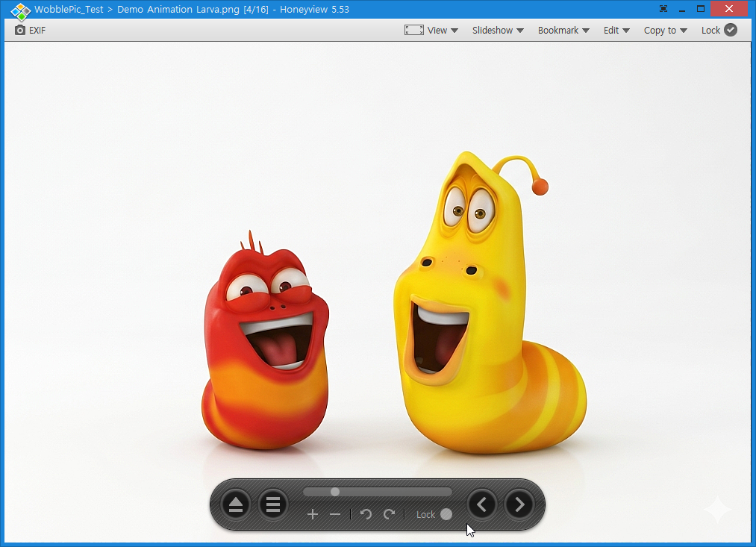Viewport: 756px width, 547px height.
Task: Minimize the Honeyview window
Action: (x=682, y=9)
